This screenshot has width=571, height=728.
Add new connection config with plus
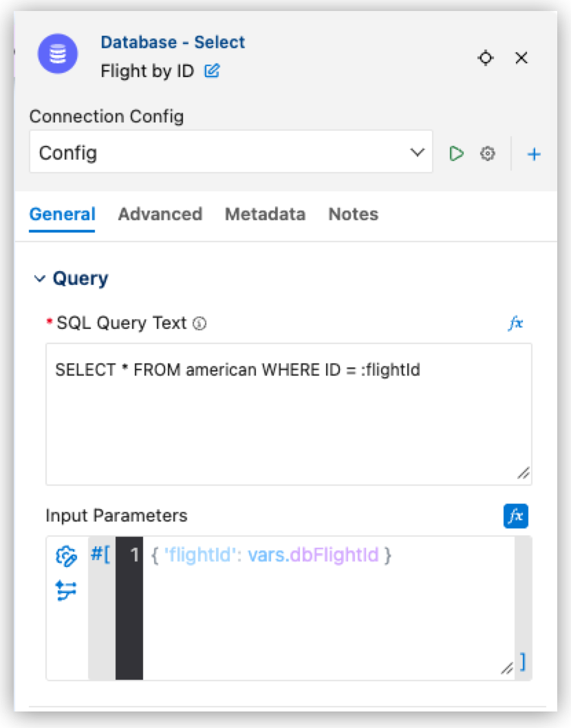point(534,154)
